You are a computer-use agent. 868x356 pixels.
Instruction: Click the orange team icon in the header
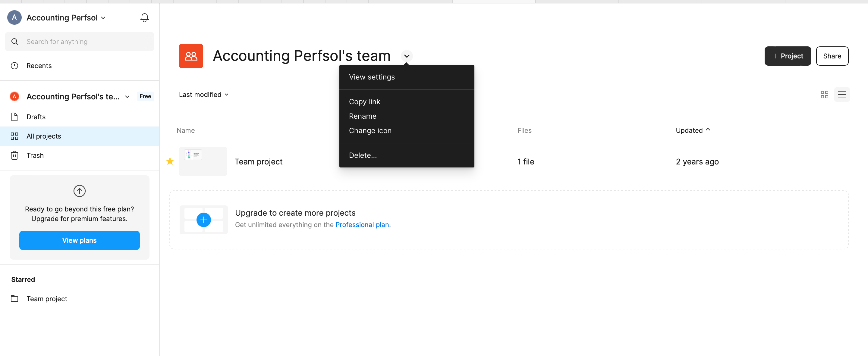(191, 56)
